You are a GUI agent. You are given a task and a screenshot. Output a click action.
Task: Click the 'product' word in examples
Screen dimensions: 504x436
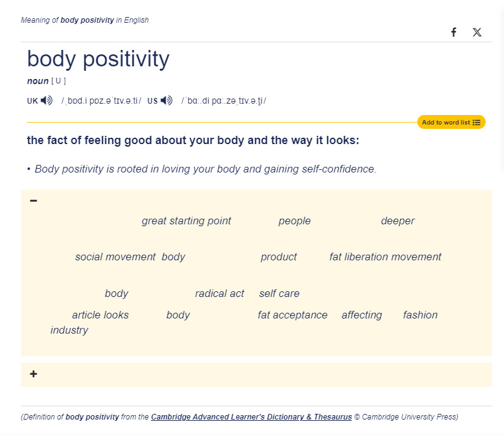coord(279,257)
